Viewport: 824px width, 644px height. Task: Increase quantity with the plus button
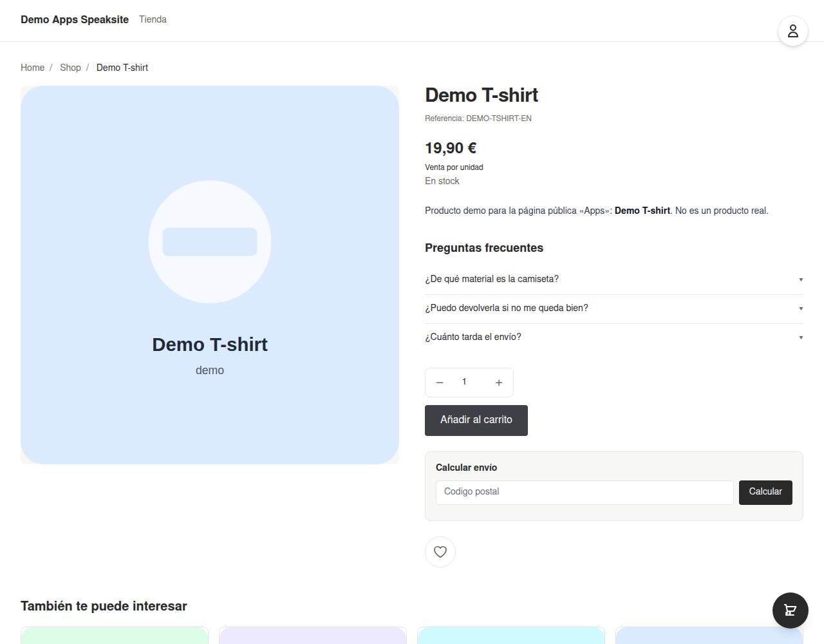coord(499,383)
